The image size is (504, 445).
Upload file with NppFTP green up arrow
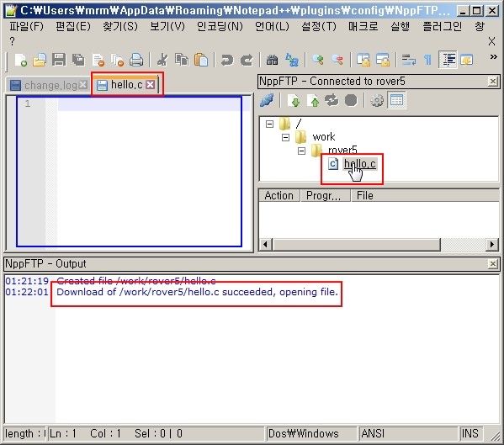[313, 101]
